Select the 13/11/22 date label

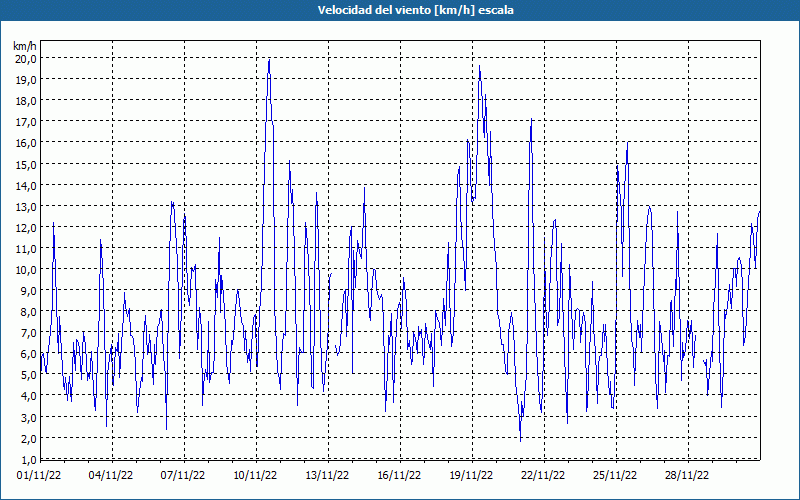[x=327, y=475]
